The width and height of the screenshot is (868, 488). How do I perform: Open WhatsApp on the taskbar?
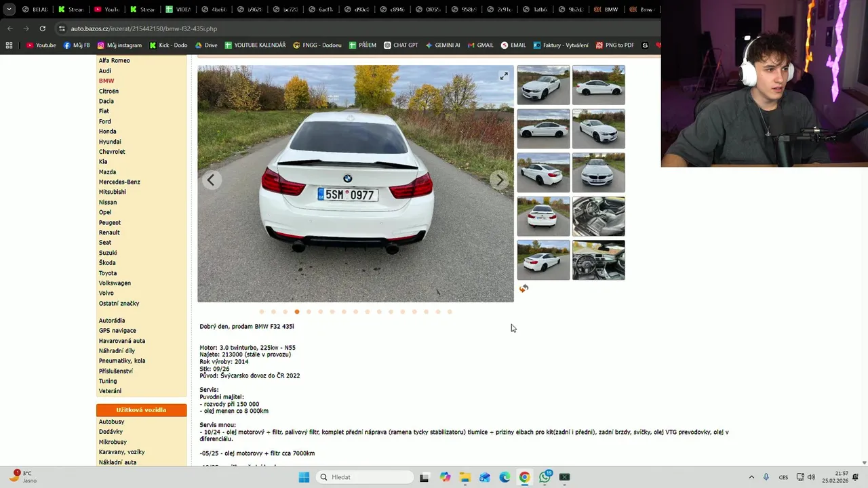[545, 477]
